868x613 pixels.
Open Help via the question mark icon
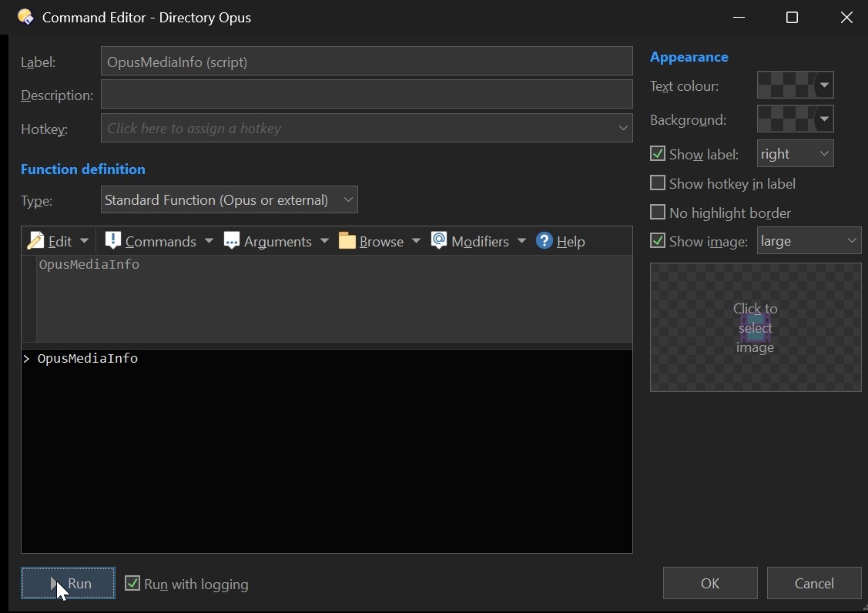(545, 241)
